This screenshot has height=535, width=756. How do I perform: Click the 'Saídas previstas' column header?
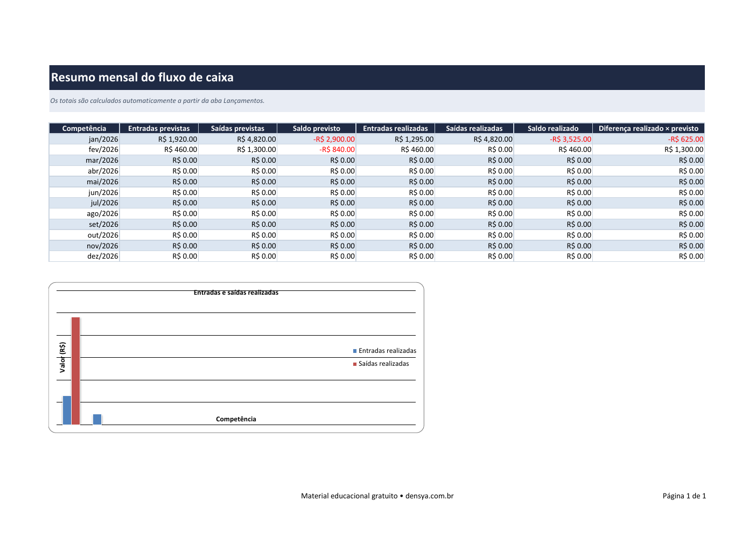237,128
